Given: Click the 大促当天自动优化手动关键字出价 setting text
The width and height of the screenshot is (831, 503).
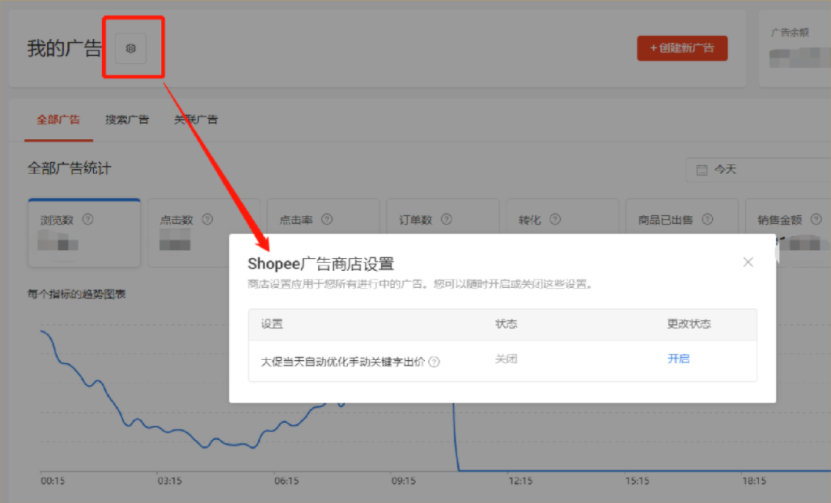Looking at the screenshot, I should pos(343,362).
